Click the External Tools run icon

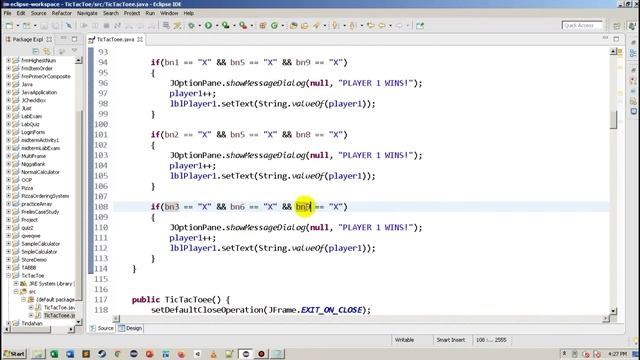pos(243,26)
